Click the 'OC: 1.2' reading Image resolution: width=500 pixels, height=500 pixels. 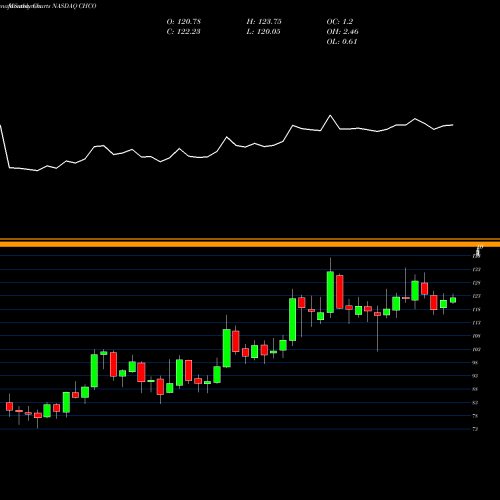point(340,22)
